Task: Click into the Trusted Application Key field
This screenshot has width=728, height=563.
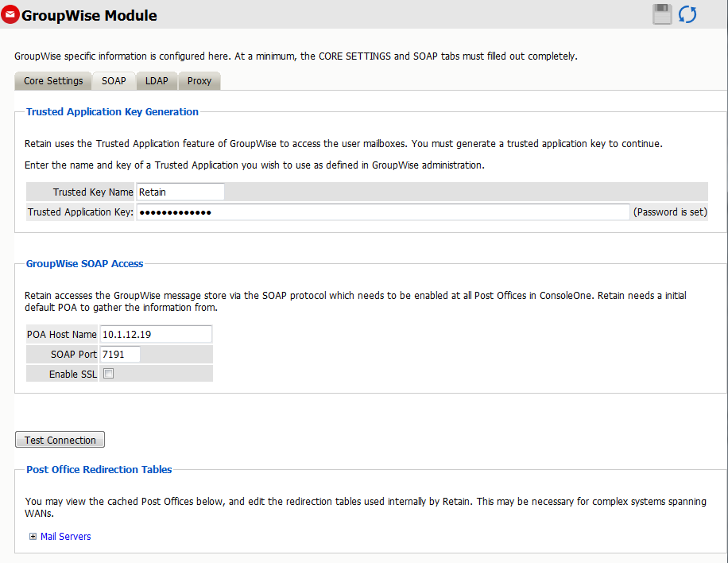Action: click(382, 212)
